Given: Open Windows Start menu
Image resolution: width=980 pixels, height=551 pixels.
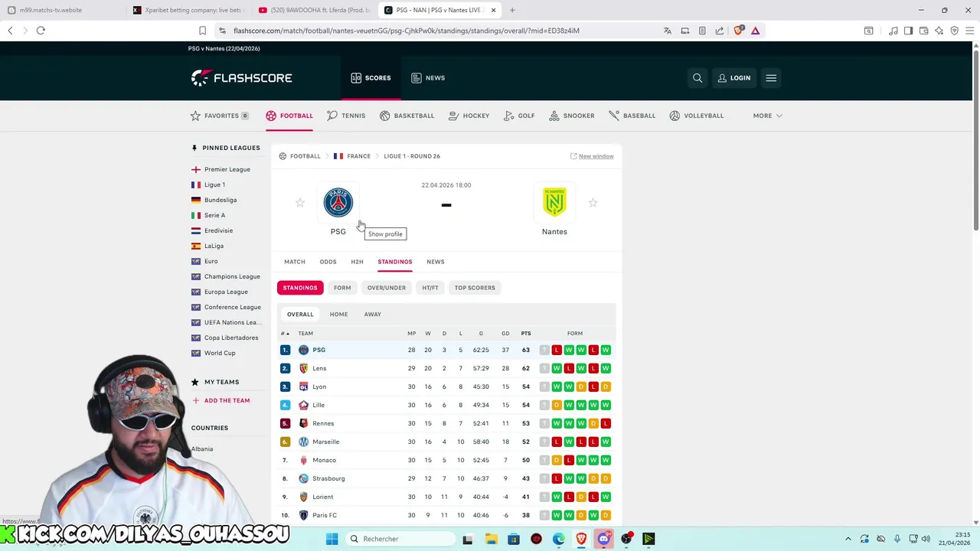Looking at the screenshot, I should [332, 539].
